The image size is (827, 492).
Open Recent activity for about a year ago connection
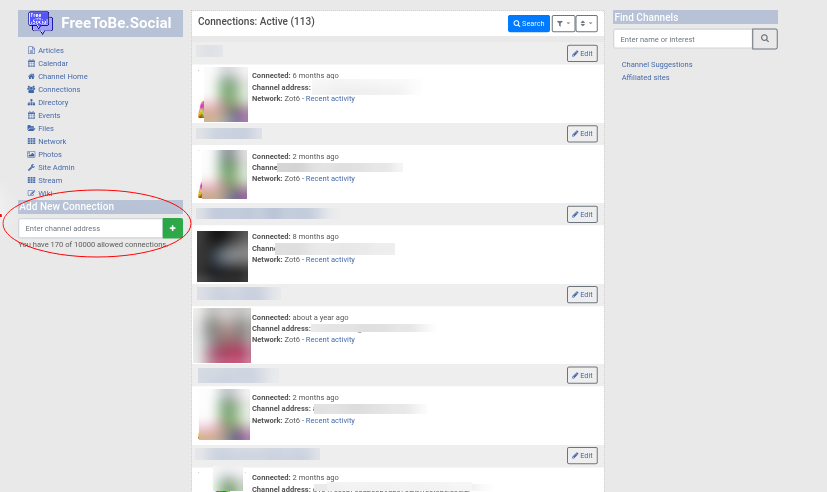(x=330, y=340)
